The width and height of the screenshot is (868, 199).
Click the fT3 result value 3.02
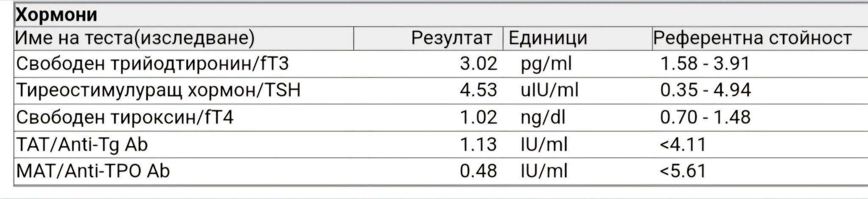coord(478,64)
